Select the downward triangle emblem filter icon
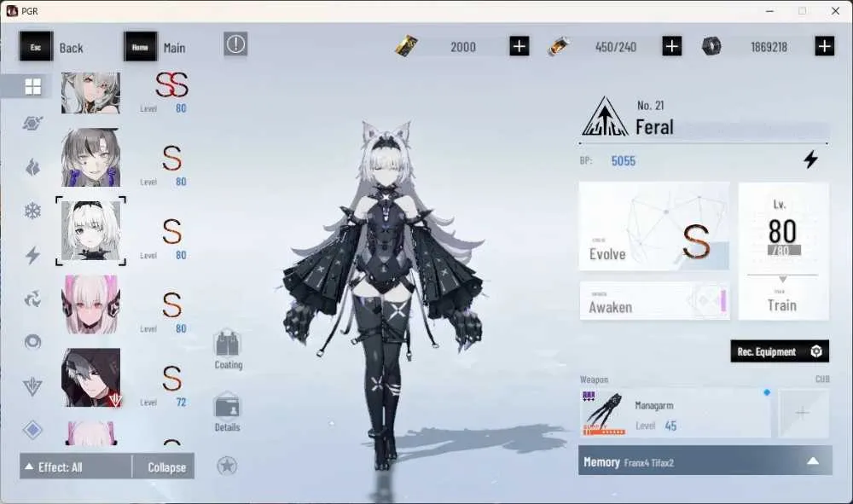Screen dimensions: 853x504 pyautogui.click(x=32, y=386)
